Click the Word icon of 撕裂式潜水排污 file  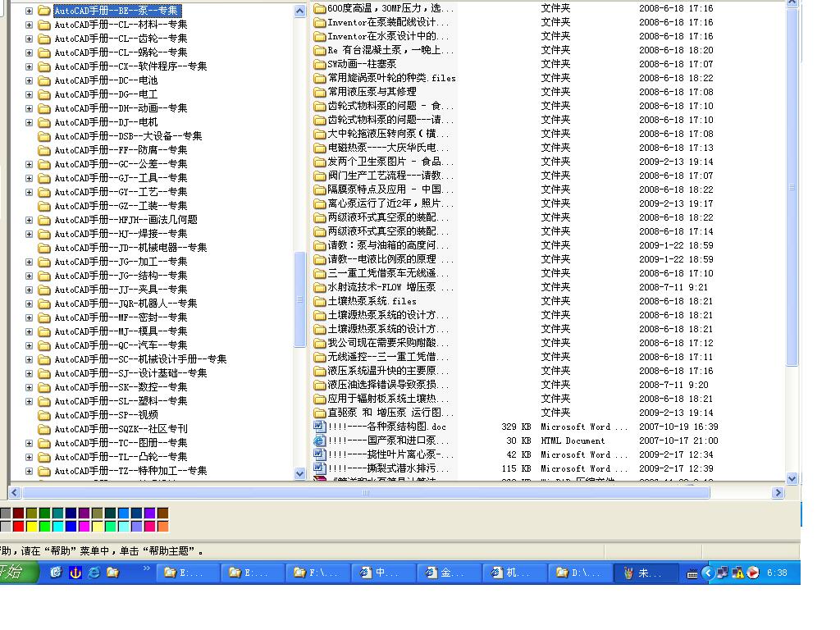(320, 468)
